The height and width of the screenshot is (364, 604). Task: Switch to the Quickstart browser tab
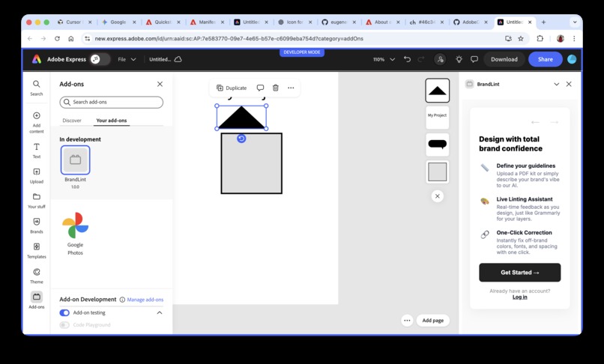click(163, 22)
